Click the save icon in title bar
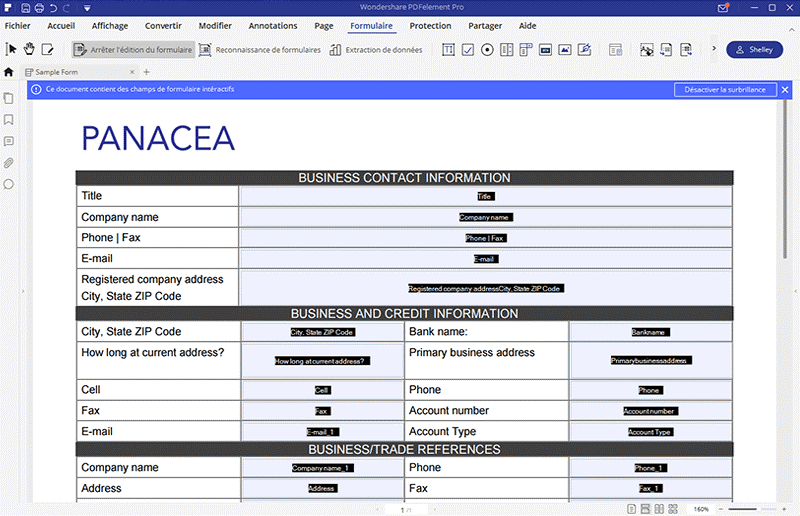The image size is (800, 516). coord(26,8)
